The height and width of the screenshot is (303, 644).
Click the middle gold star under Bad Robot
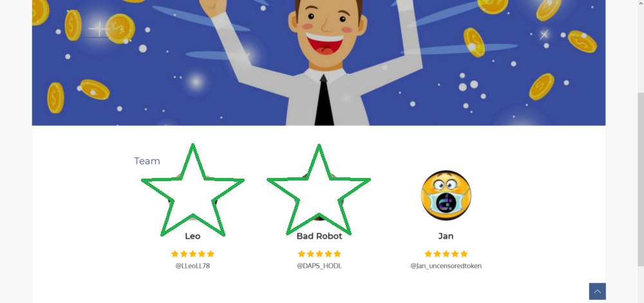[319, 253]
